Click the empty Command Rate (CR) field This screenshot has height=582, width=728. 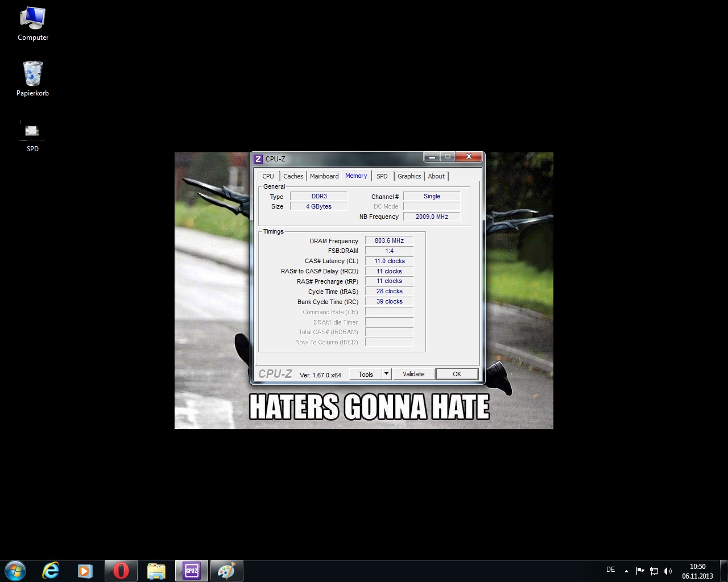[x=389, y=311]
